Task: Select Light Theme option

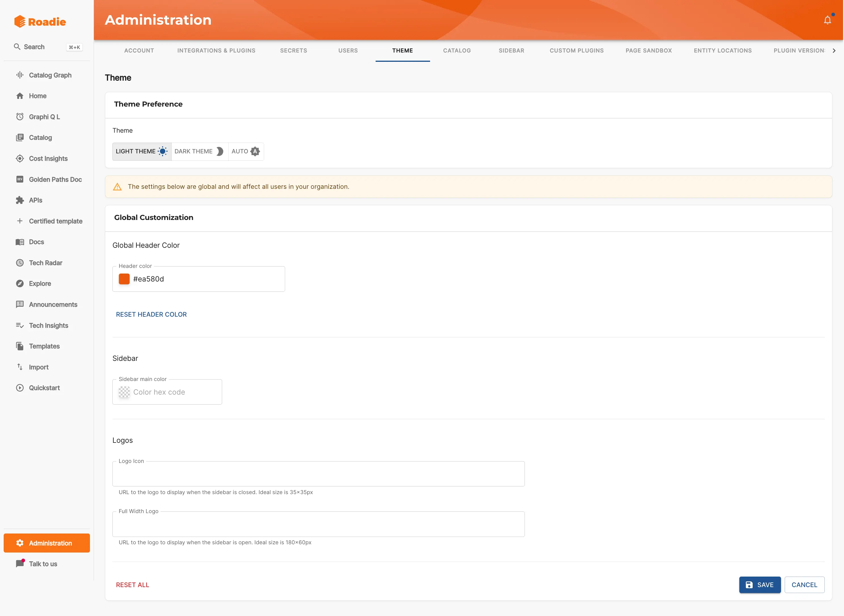Action: (x=141, y=151)
